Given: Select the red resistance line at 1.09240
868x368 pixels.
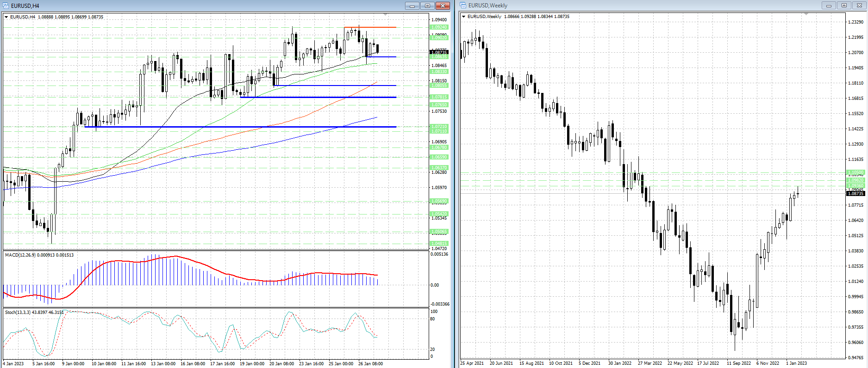Looking at the screenshot, I should point(370,27).
